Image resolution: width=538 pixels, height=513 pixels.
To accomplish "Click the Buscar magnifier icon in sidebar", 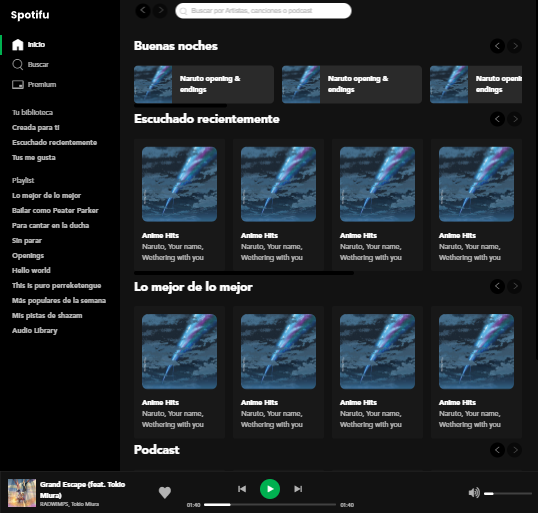I will point(17,65).
